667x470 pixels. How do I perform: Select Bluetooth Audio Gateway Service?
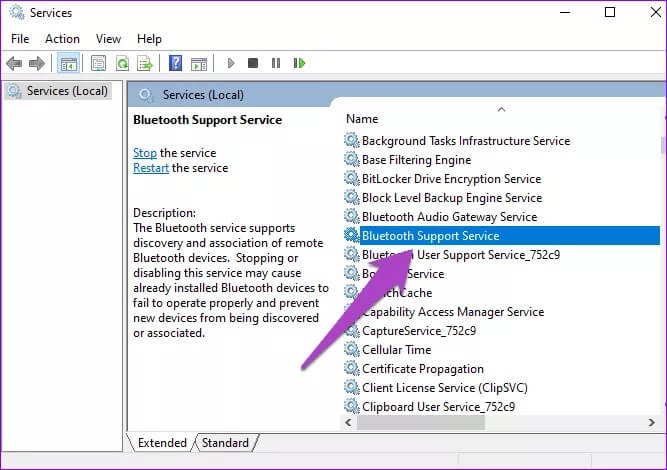pyautogui.click(x=450, y=217)
